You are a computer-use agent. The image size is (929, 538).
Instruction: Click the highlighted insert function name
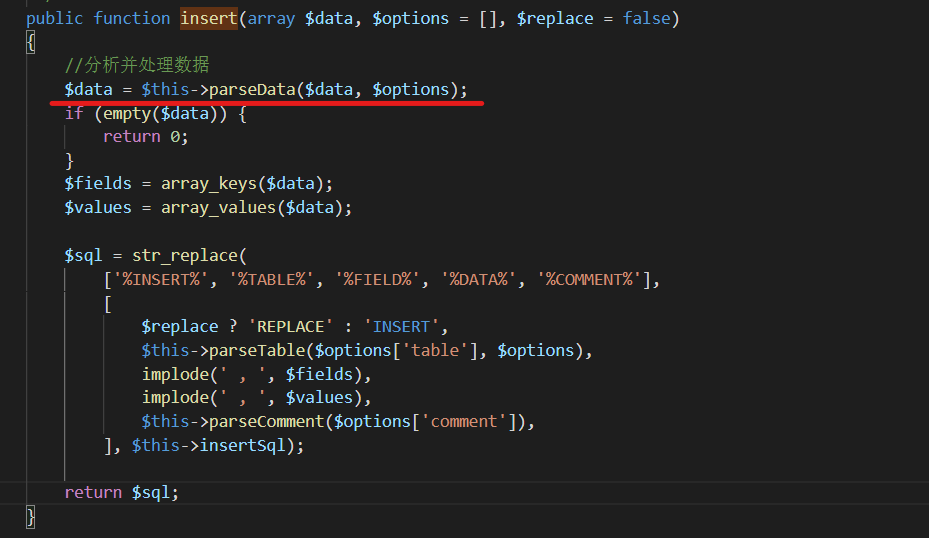pyautogui.click(x=208, y=18)
